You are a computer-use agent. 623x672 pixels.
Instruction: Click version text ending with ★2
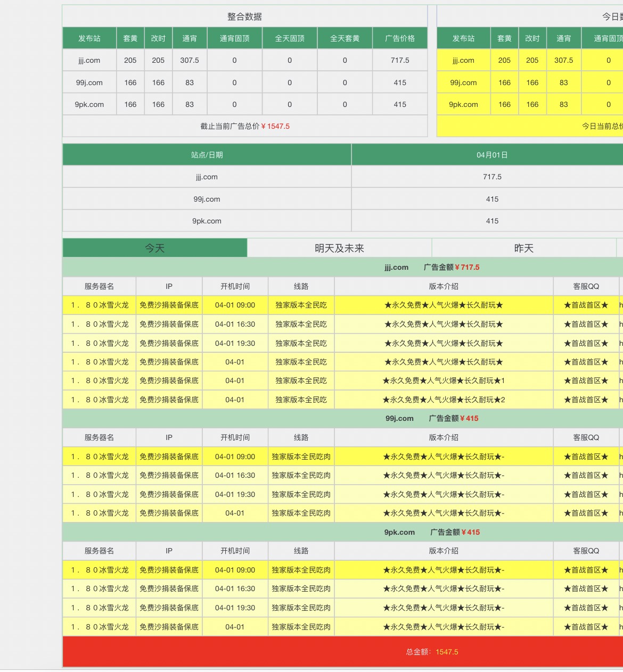coord(444,400)
